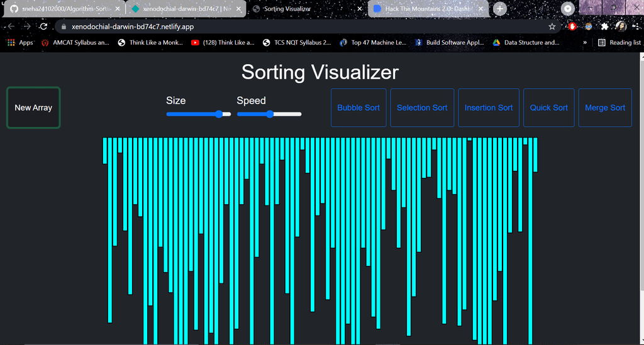Open the tab search dropdown

point(568,9)
